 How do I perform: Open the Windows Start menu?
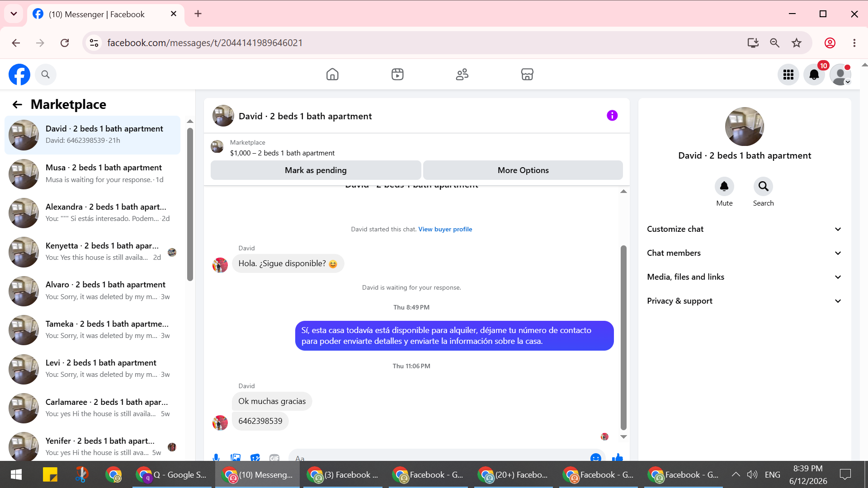click(x=16, y=474)
